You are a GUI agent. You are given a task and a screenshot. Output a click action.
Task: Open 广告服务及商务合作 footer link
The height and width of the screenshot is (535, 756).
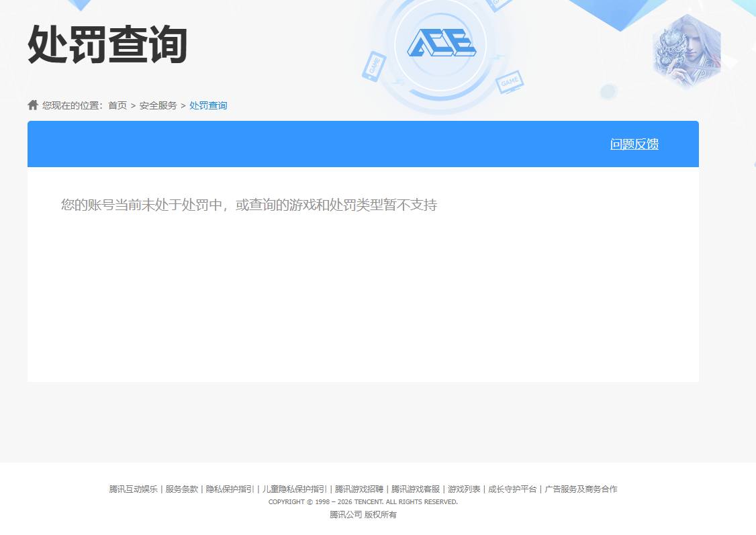[x=581, y=489]
